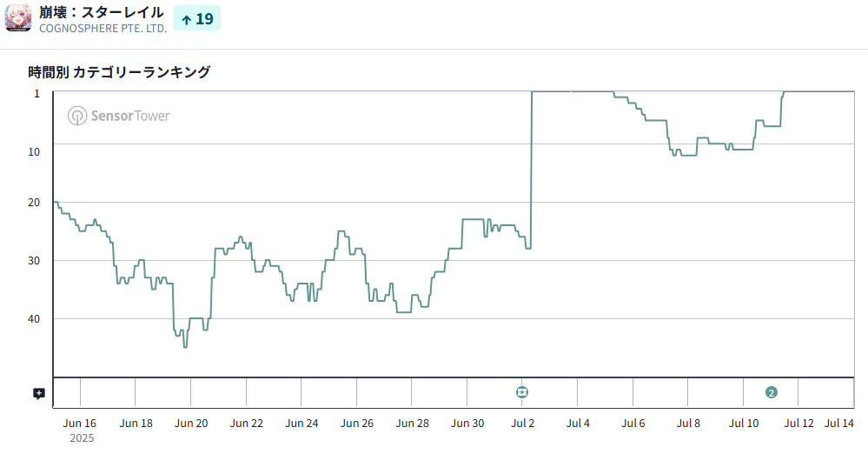Open the 崩壊:スターレイル app title

pyautogui.click(x=102, y=11)
